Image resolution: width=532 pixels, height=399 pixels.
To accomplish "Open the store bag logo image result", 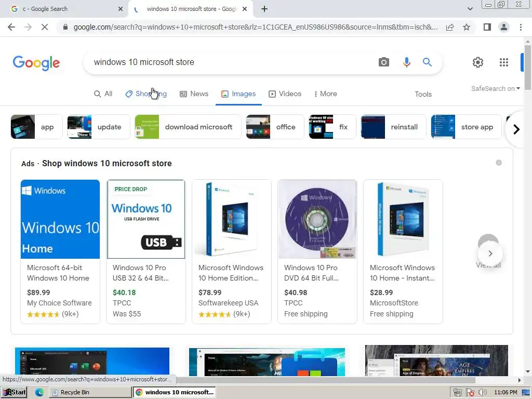I will point(267,362).
